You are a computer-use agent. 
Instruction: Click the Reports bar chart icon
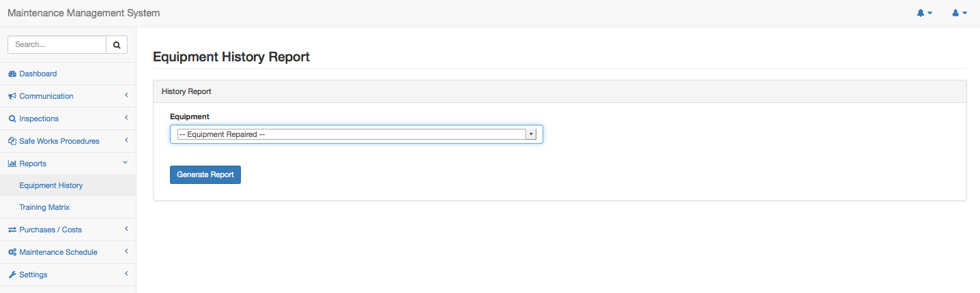(12, 164)
